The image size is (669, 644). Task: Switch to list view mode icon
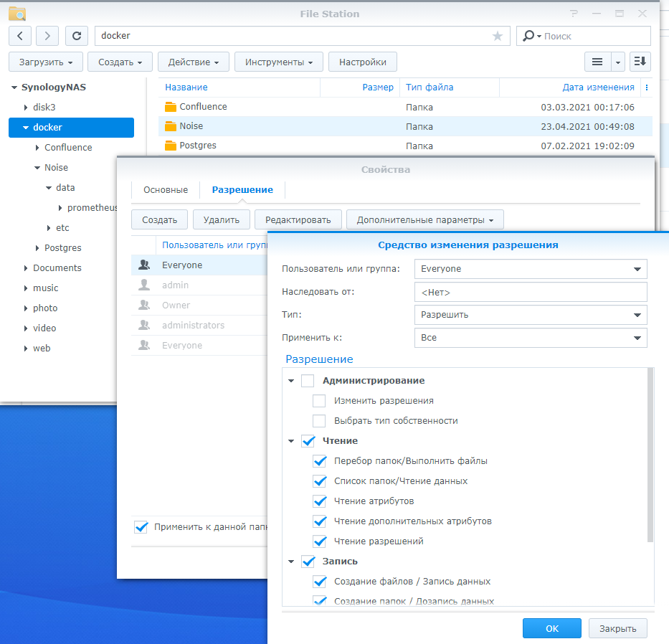(597, 62)
